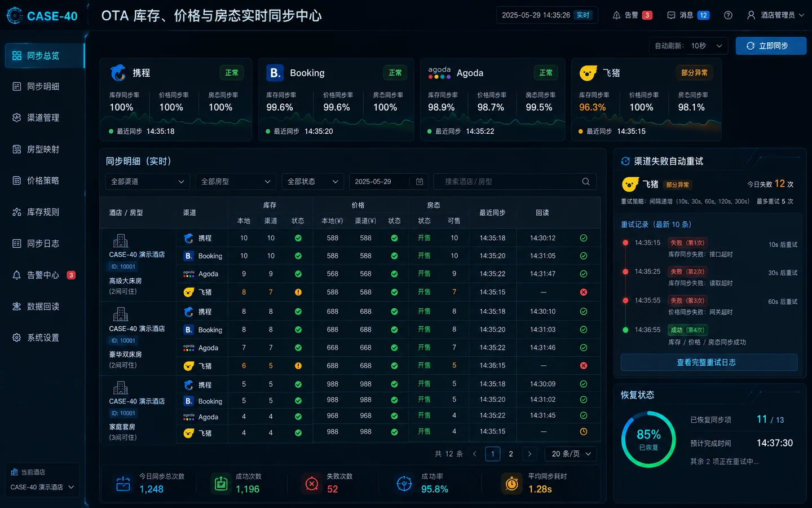The image size is (812, 508).
Task: Click the 1,248 total sync count
Action: (x=152, y=489)
